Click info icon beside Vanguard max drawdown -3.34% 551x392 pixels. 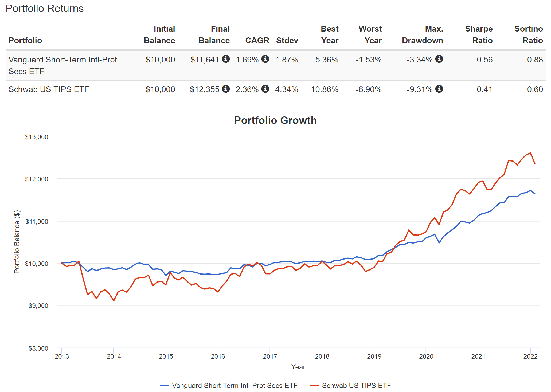click(x=439, y=59)
